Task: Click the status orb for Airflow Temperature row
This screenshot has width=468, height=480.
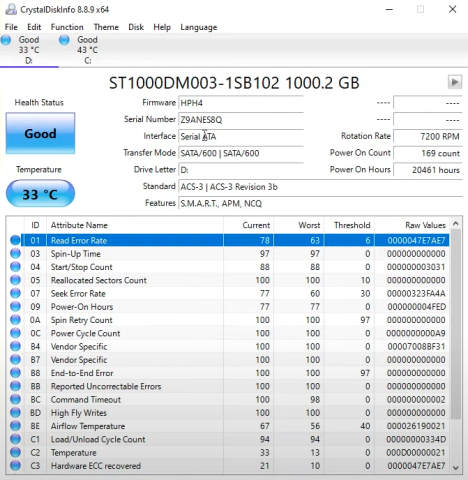Action: pyautogui.click(x=15, y=426)
